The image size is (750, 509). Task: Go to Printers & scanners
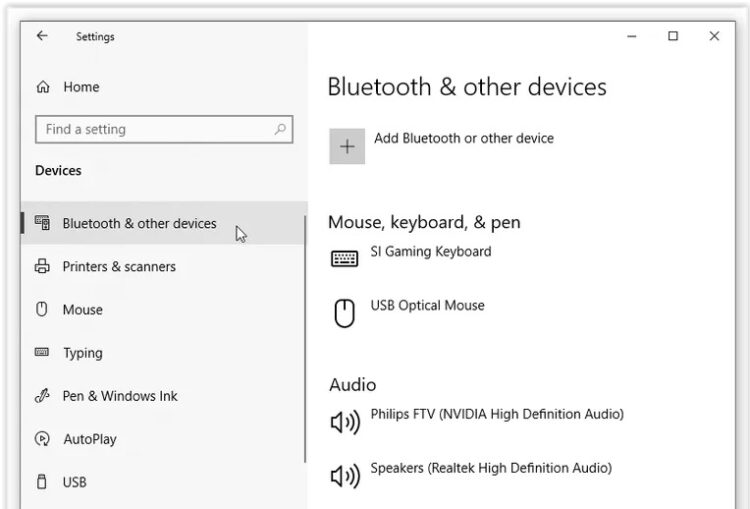pyautogui.click(x=118, y=267)
